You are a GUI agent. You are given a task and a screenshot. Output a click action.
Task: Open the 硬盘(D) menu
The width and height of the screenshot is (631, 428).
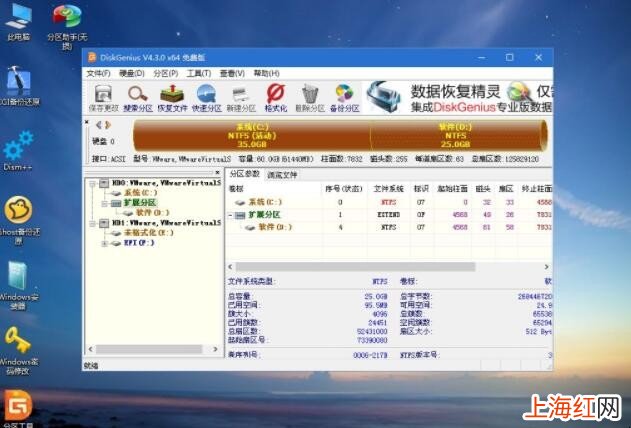click(x=132, y=74)
